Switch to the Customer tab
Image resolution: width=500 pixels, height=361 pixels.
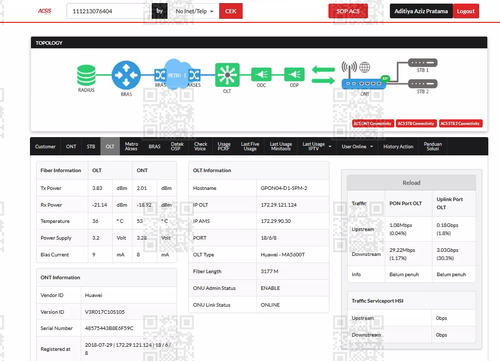coord(45,146)
